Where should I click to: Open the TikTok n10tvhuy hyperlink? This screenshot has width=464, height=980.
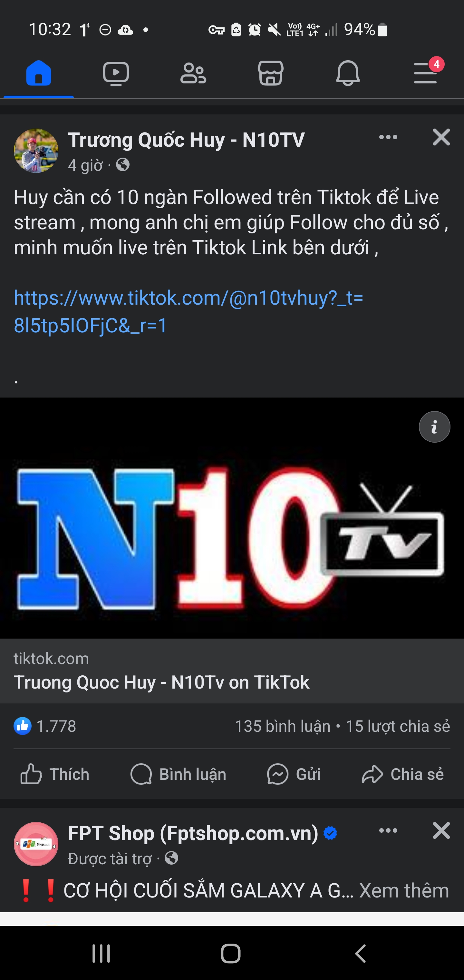(188, 311)
